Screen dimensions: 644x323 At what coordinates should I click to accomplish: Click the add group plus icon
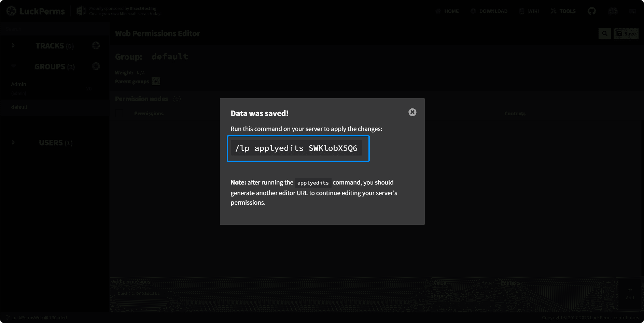pyautogui.click(x=96, y=66)
